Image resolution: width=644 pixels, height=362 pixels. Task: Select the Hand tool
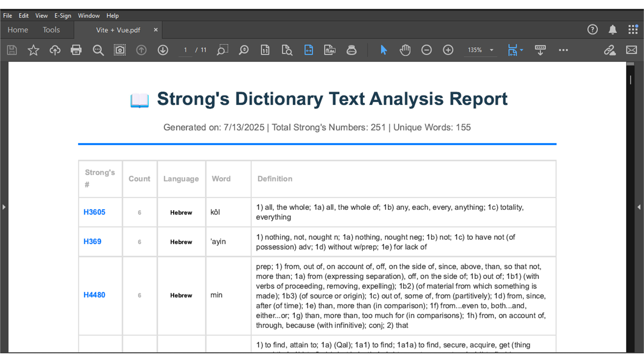coord(405,50)
